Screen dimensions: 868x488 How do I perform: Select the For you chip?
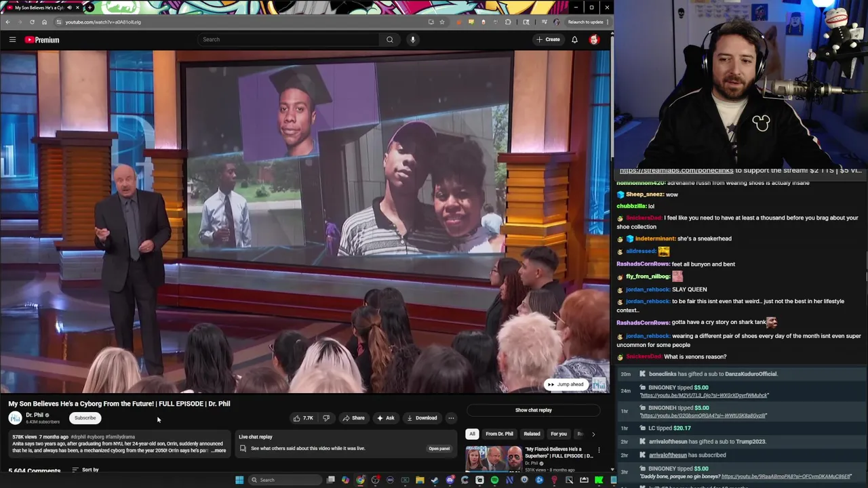tap(559, 434)
